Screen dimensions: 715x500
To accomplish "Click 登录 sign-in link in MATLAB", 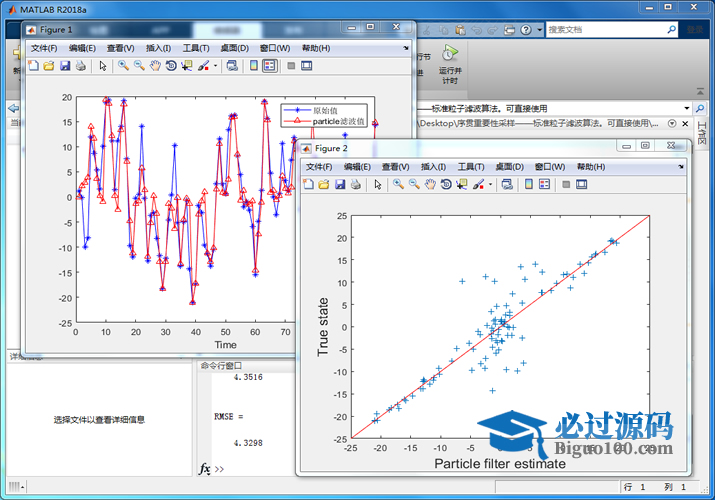I will click(x=695, y=30).
